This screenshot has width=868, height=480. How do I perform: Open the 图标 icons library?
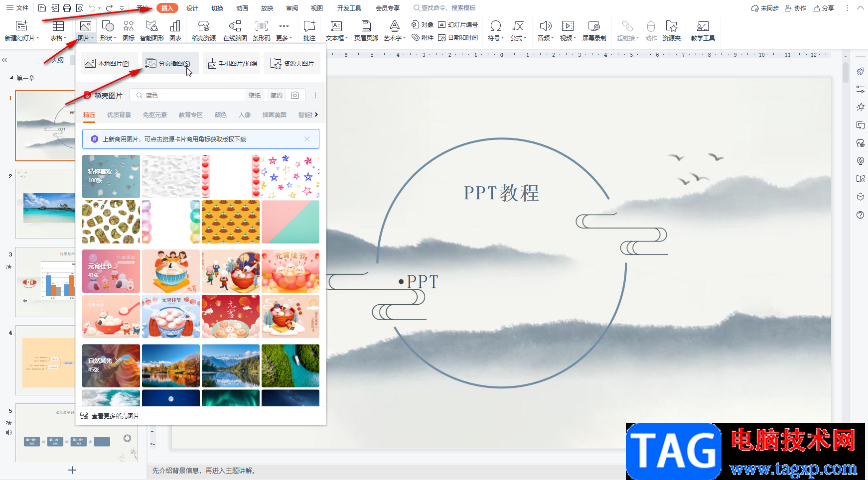point(129,26)
